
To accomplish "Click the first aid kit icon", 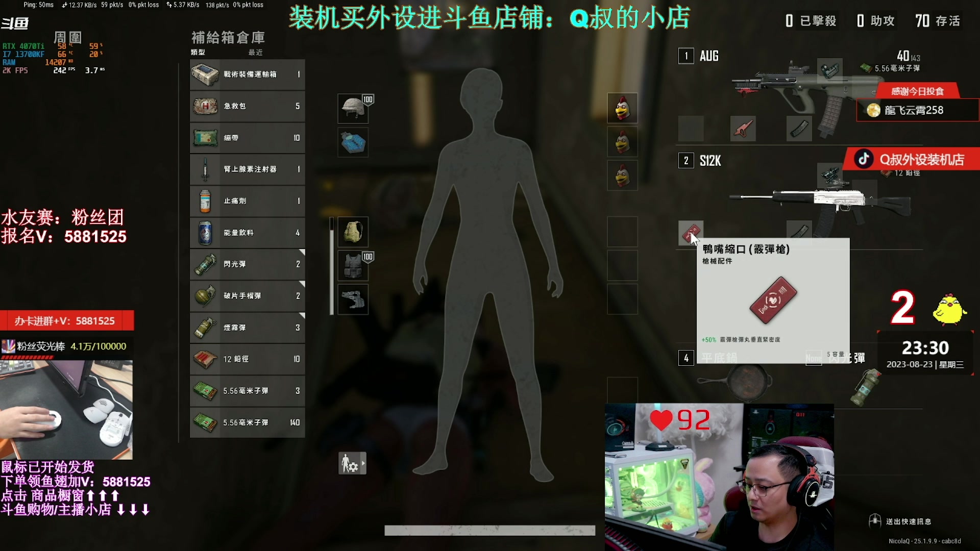I will [205, 106].
